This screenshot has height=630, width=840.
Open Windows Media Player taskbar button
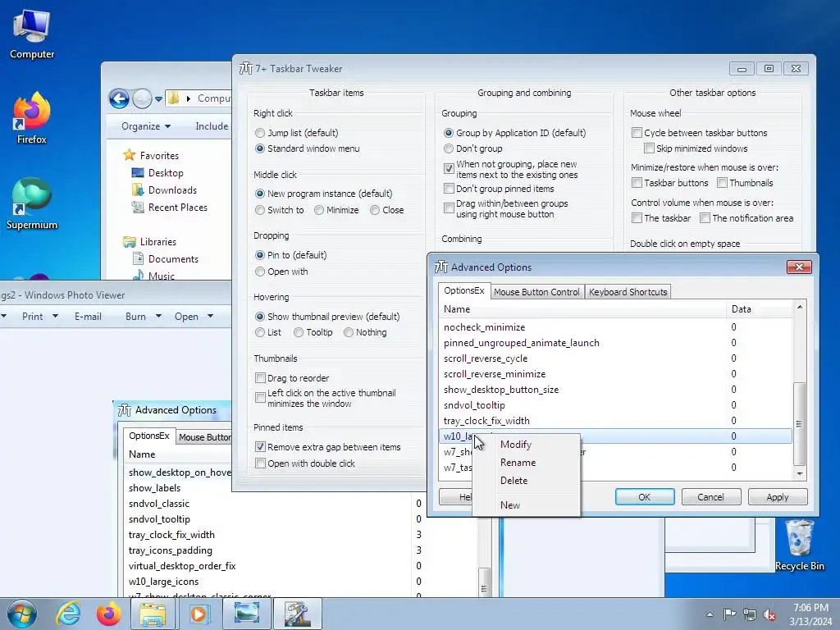coord(199,614)
